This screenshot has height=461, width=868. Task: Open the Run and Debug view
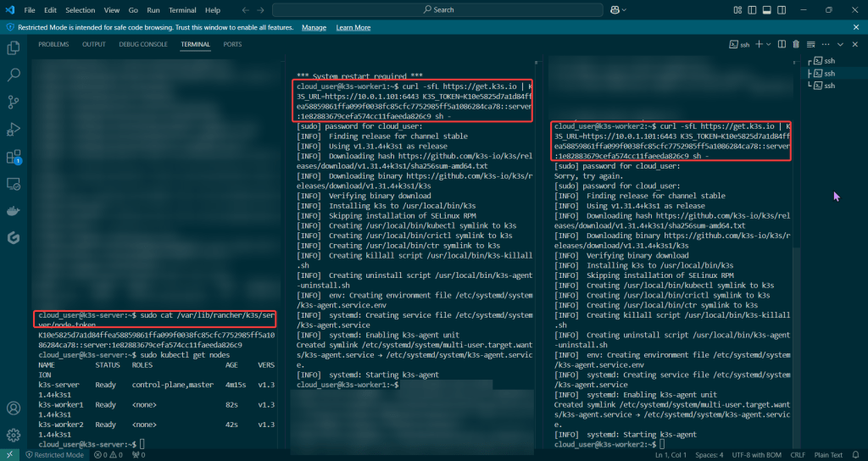pyautogui.click(x=14, y=130)
